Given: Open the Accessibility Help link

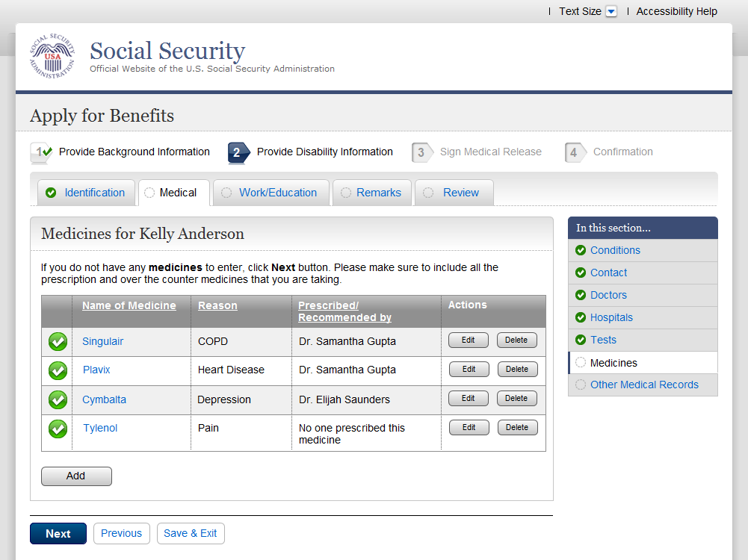Looking at the screenshot, I should click(676, 11).
